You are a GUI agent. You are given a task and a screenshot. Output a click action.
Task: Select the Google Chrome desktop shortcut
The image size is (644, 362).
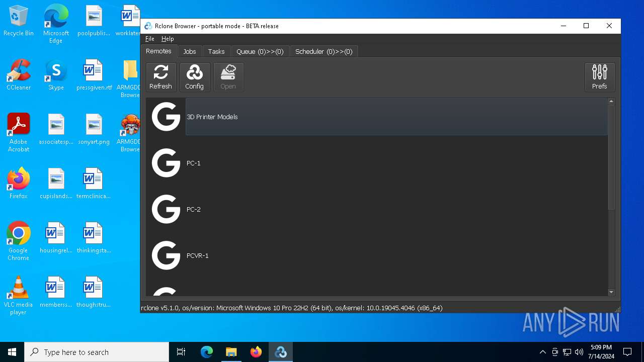click(x=19, y=241)
